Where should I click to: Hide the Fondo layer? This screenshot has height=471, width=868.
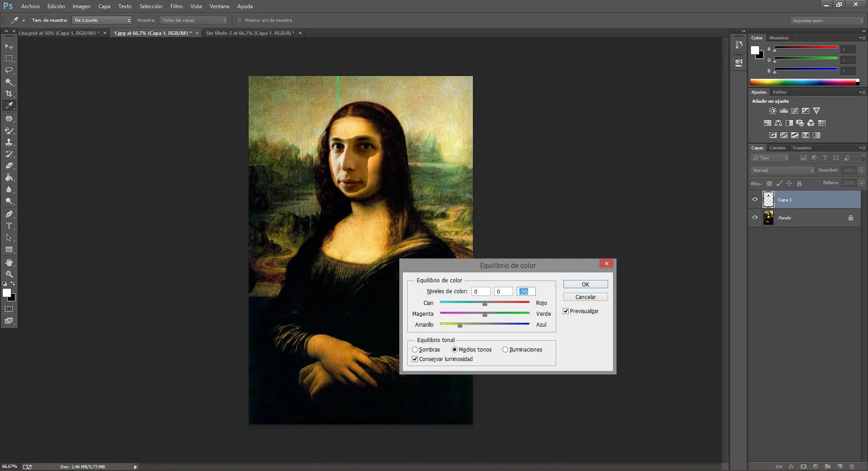(x=755, y=218)
